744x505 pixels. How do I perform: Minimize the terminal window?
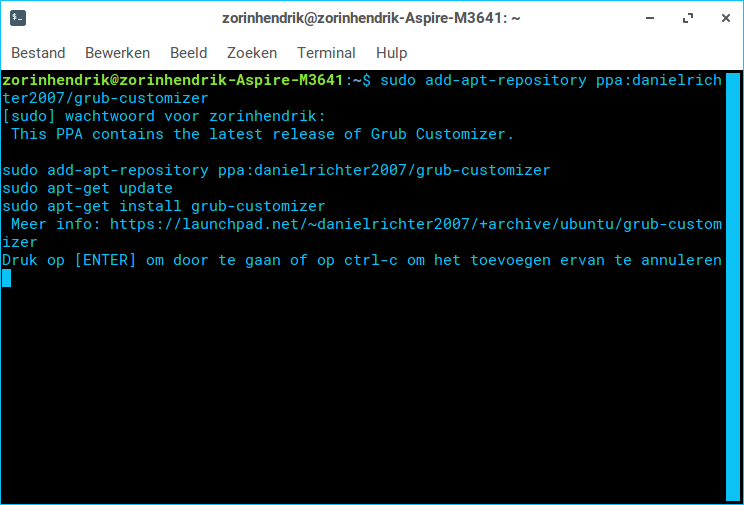point(650,19)
